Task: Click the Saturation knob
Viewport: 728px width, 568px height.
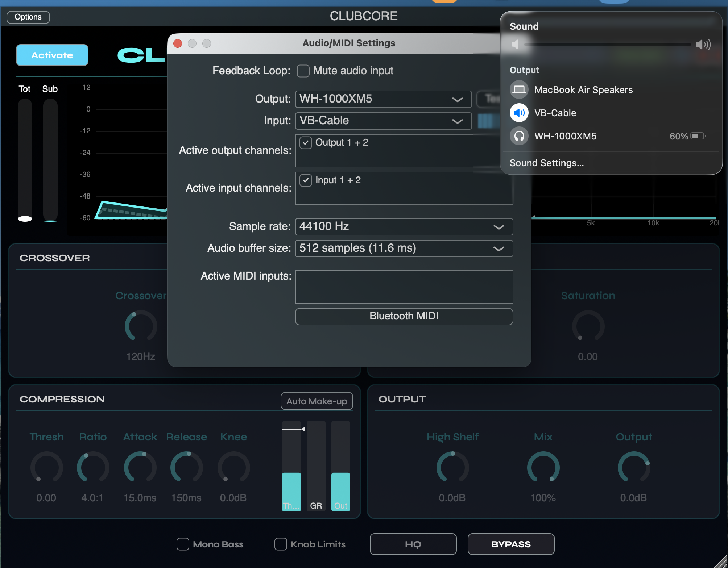Action: (588, 326)
